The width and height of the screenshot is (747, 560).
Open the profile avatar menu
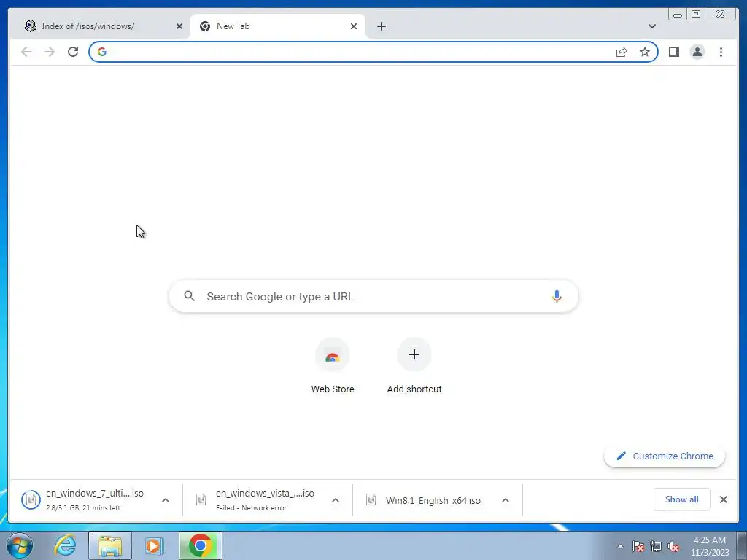697,52
